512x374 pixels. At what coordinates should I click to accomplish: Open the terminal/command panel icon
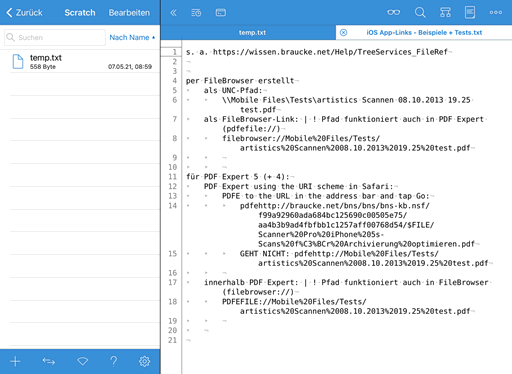(221, 13)
